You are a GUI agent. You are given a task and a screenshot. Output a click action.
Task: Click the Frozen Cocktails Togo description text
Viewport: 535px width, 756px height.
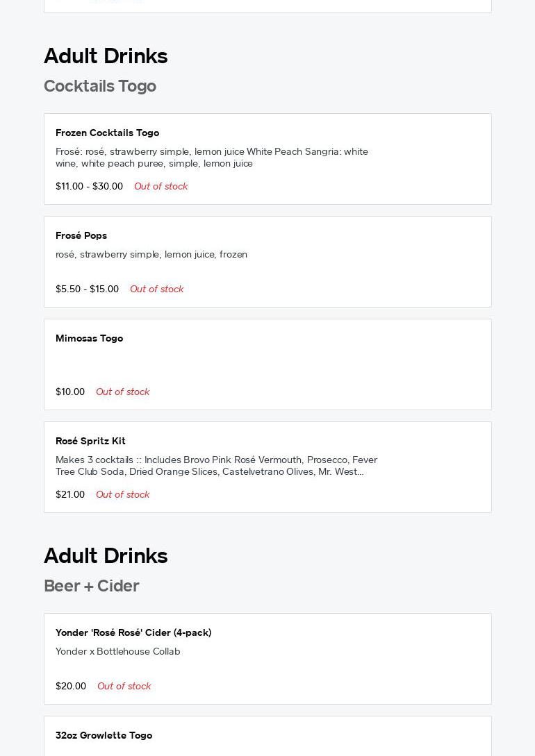pyautogui.click(x=212, y=158)
